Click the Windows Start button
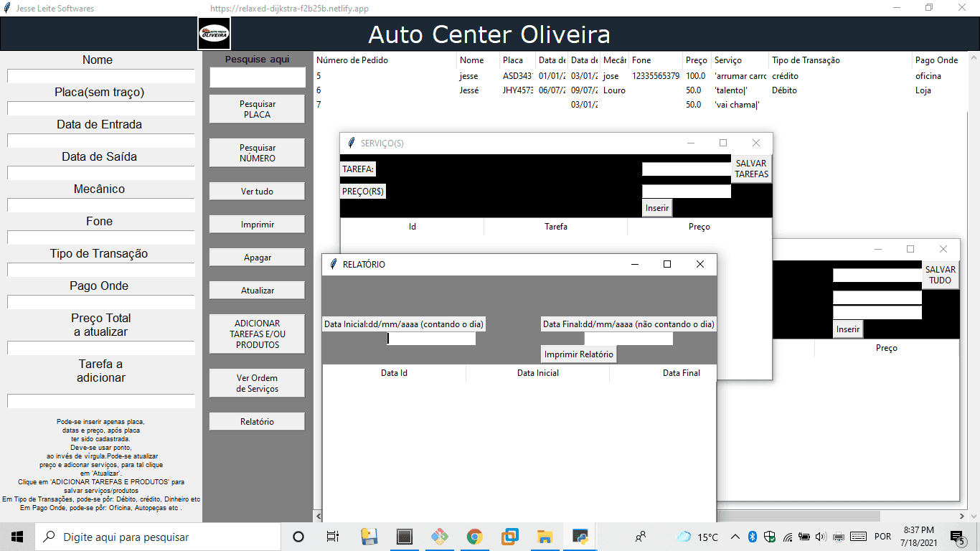980x551 pixels. point(17,537)
